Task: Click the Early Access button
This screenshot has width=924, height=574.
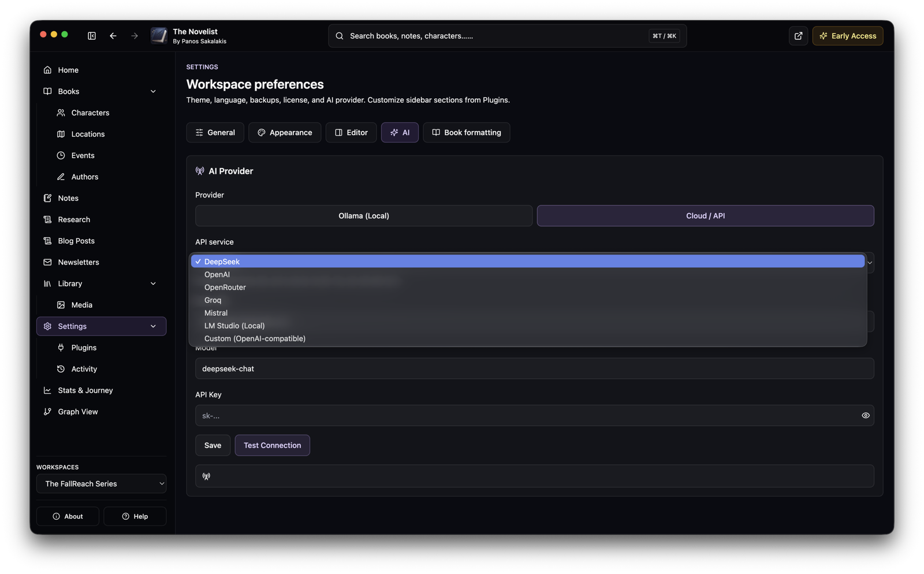Action: [x=847, y=36]
